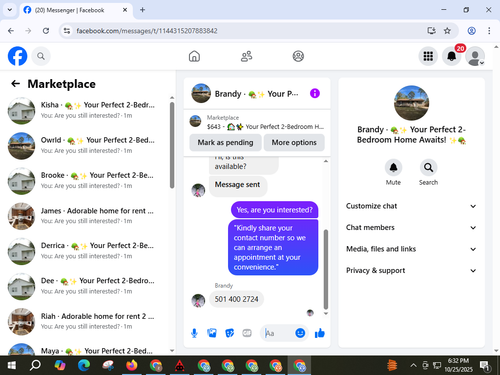Open Maya's conversation

pos(87,349)
